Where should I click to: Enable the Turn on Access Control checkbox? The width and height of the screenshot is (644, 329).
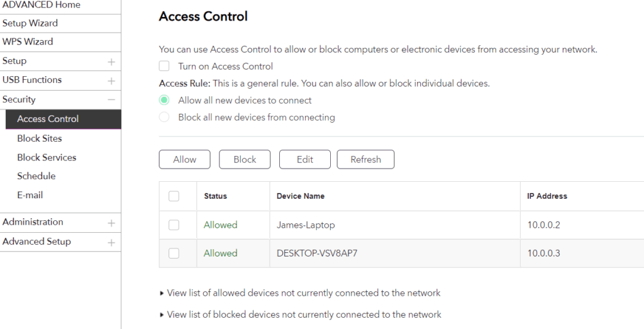click(x=164, y=66)
